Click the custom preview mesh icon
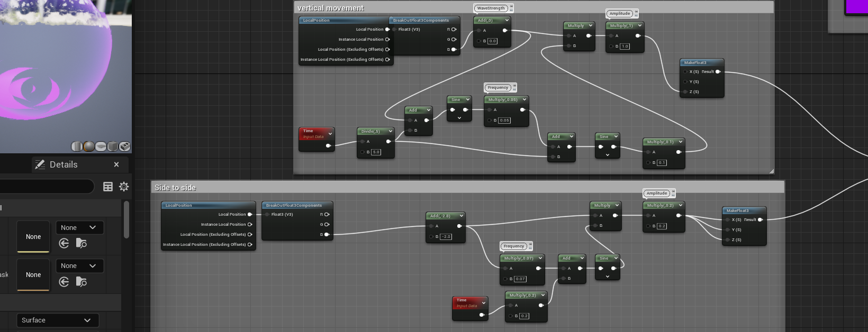This screenshot has width=868, height=332. click(125, 146)
